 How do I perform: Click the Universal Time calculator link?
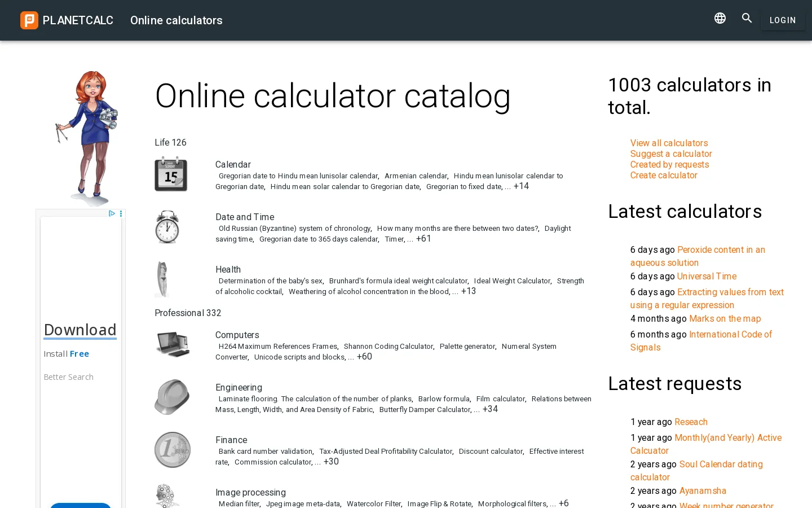[x=707, y=276]
